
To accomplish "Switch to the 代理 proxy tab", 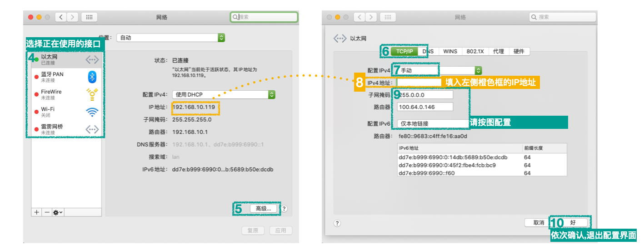I will (x=498, y=51).
